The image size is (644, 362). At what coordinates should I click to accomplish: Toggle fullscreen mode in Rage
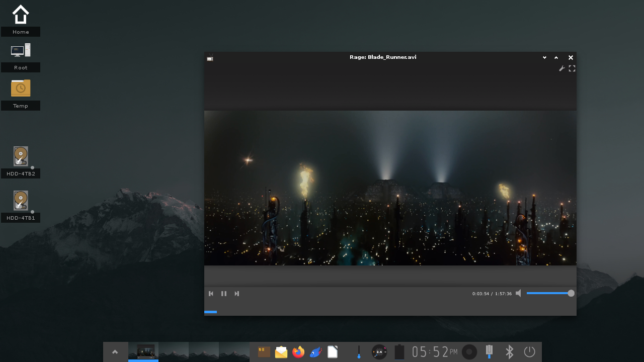tap(572, 68)
